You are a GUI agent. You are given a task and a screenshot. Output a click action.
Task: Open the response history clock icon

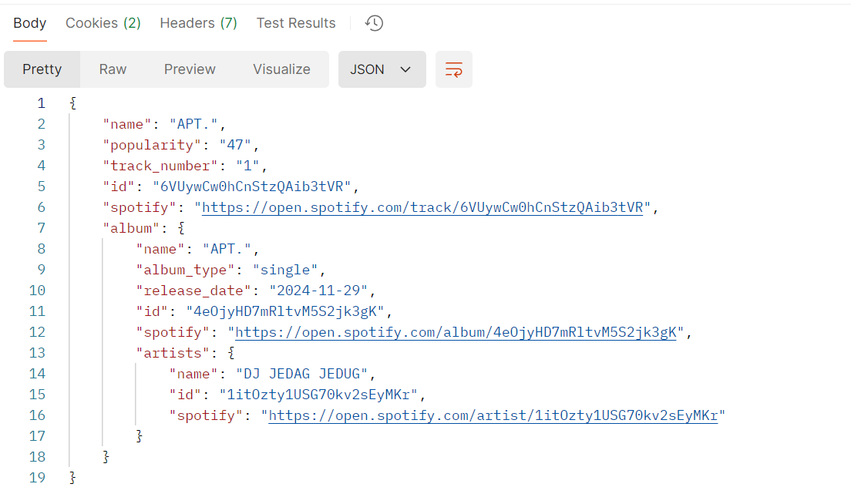(x=374, y=23)
